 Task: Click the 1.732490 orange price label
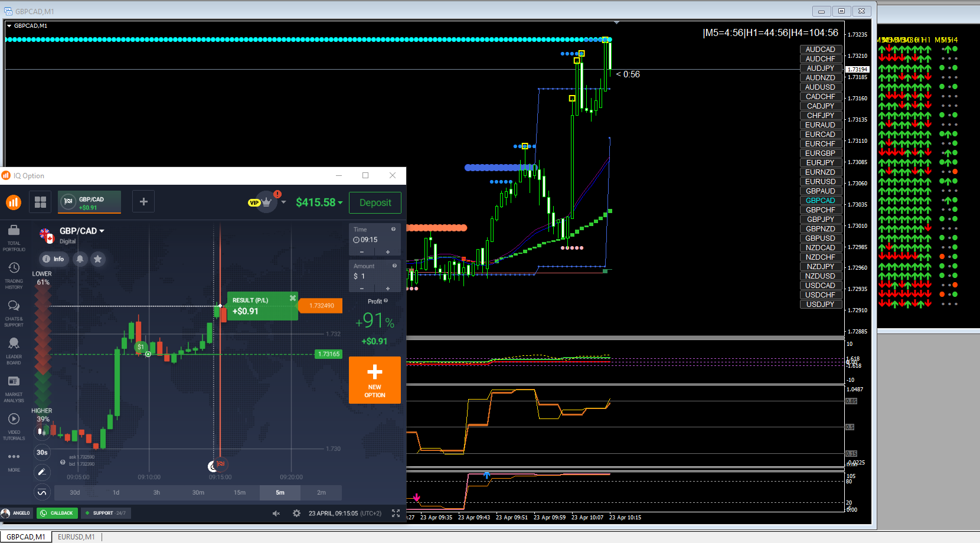321,306
